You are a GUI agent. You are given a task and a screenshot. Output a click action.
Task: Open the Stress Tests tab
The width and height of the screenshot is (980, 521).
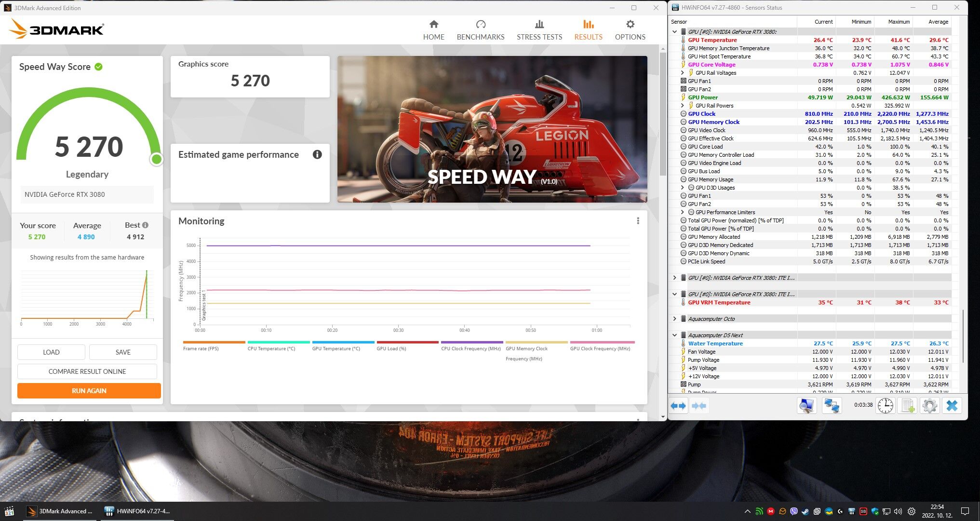tap(539, 30)
